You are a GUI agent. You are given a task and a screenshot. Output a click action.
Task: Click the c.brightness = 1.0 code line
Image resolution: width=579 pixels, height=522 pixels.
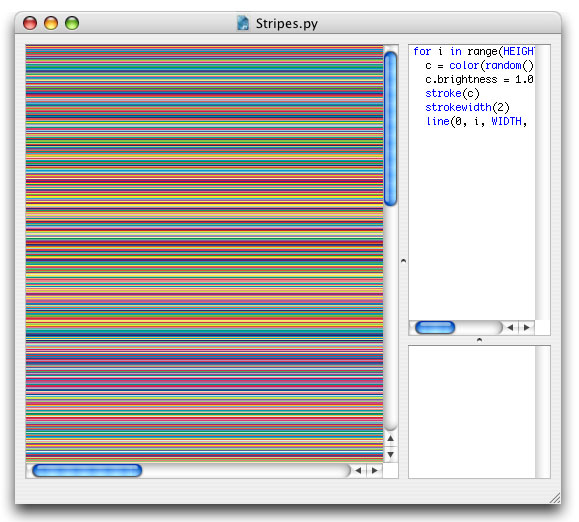pyautogui.click(x=479, y=79)
